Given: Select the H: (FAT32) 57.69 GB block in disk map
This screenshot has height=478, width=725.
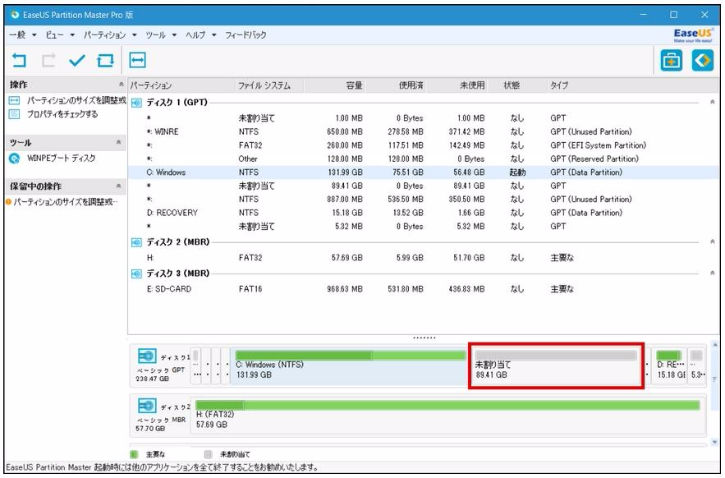Looking at the screenshot, I should coord(448,416).
